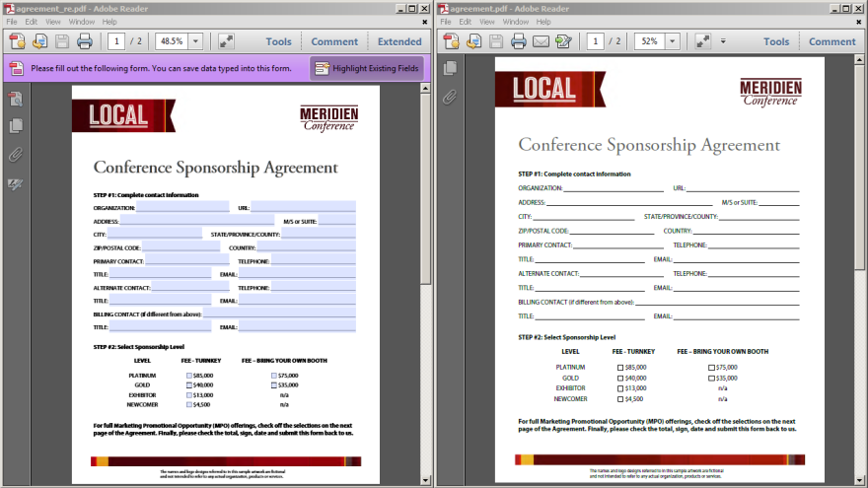The width and height of the screenshot is (868, 488).
Task: Open the Signatures panel in left sidebar
Action: click(x=16, y=184)
